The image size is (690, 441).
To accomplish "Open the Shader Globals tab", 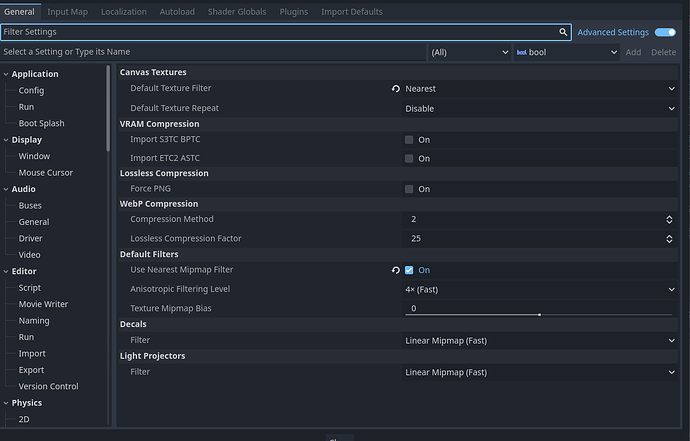I will click(237, 12).
